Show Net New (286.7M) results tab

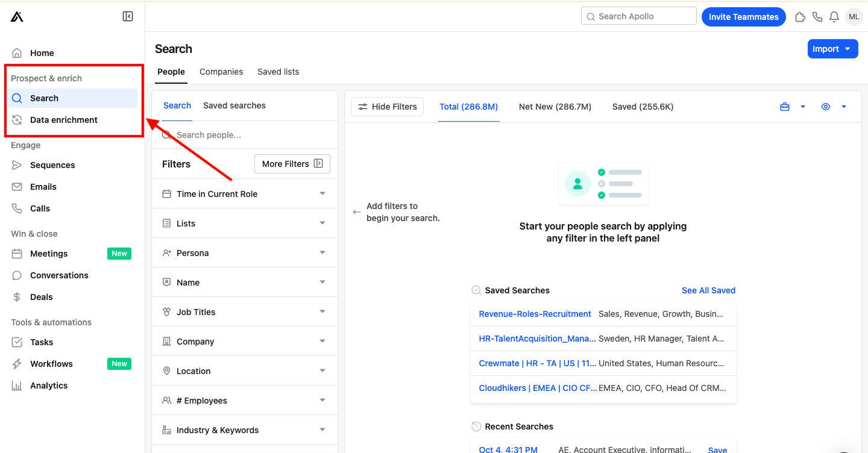pyautogui.click(x=555, y=107)
